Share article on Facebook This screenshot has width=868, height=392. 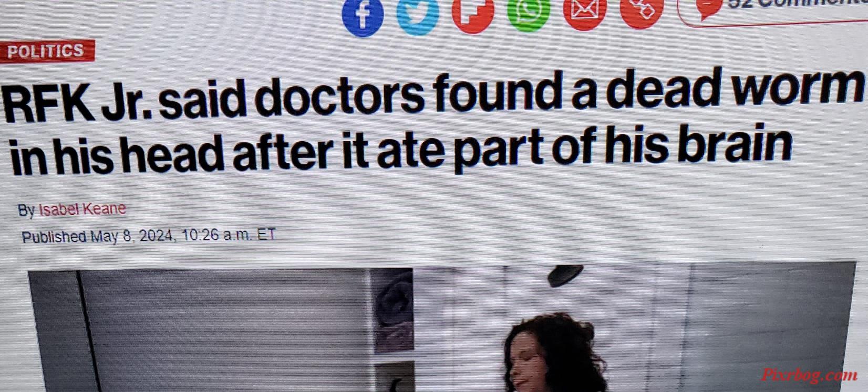(x=362, y=16)
